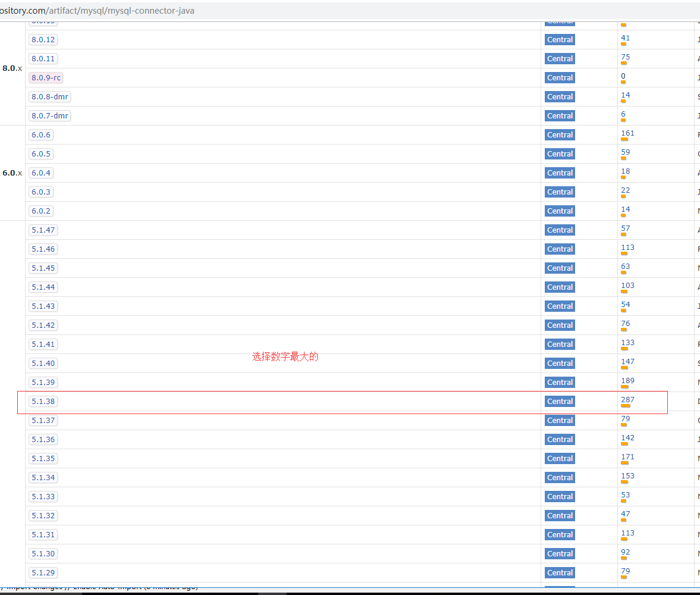Open version 8.0.8-dmr link

click(50, 96)
